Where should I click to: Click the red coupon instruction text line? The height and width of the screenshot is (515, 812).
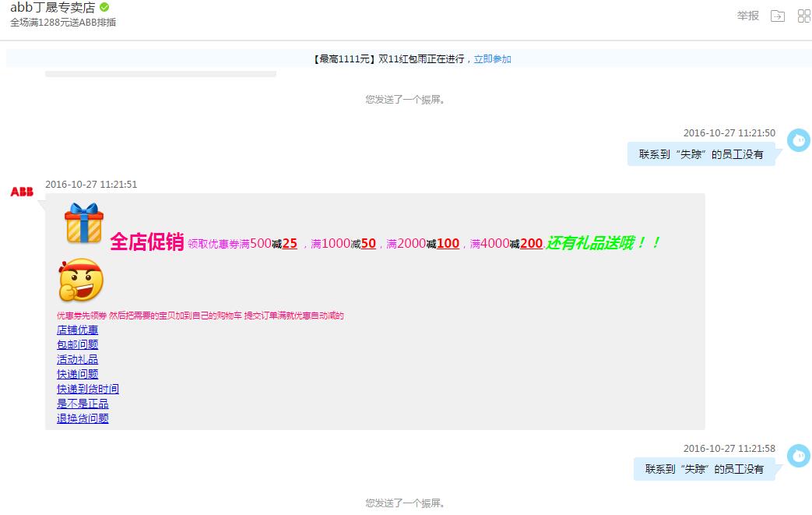pos(200,316)
